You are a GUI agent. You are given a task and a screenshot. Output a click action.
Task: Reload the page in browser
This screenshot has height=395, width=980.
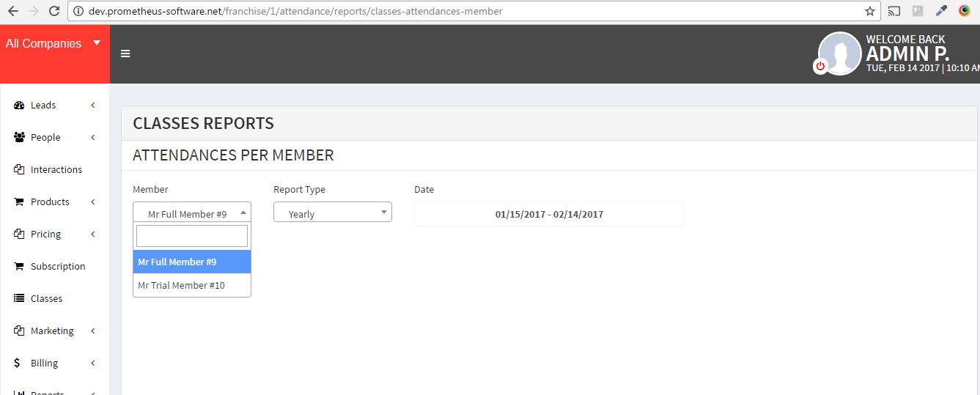pos(54,11)
